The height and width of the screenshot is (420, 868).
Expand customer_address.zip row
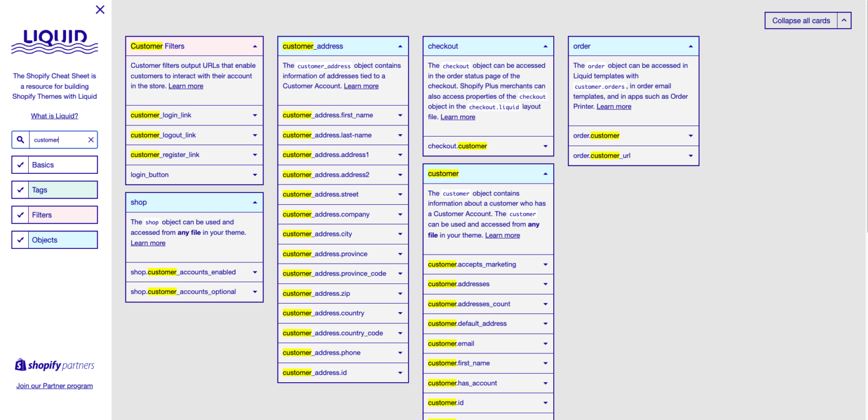click(x=343, y=294)
